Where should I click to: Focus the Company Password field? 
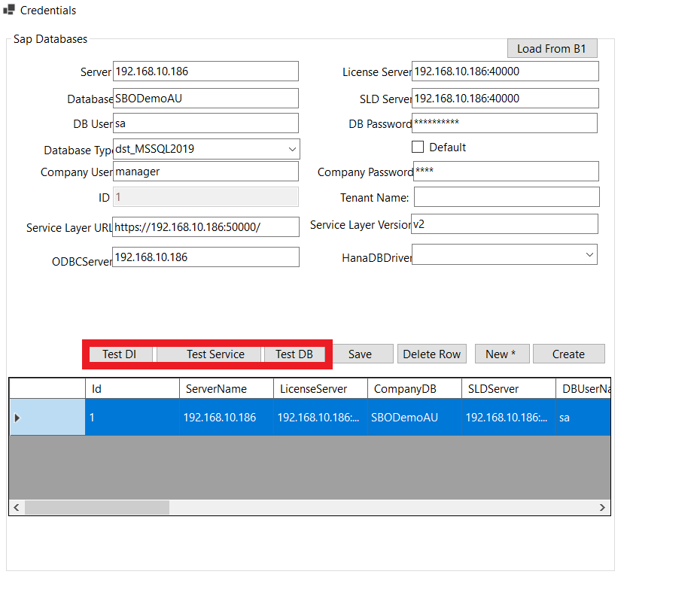[x=506, y=172]
